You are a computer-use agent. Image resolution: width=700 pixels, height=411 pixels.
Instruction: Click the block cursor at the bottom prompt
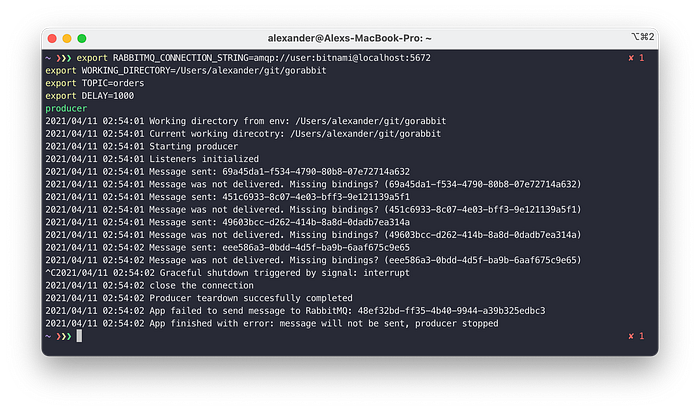(79, 336)
